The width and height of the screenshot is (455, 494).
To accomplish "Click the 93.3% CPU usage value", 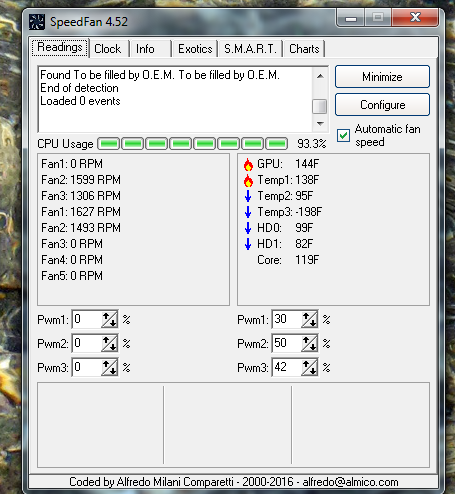I will 311,144.
